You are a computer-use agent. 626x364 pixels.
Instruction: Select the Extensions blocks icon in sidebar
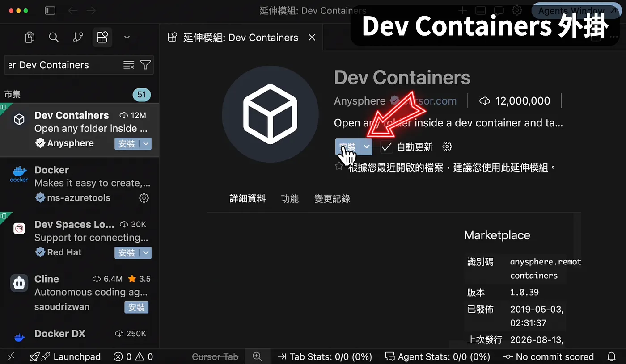click(102, 38)
